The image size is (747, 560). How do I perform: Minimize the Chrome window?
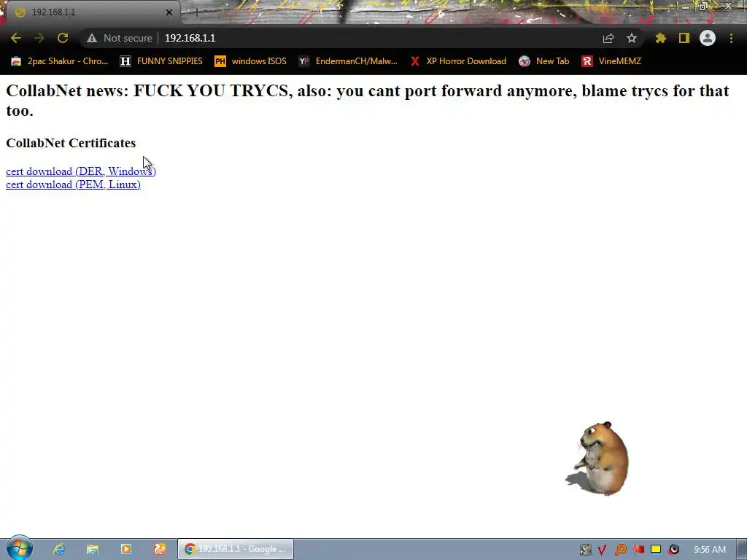coord(685,6)
